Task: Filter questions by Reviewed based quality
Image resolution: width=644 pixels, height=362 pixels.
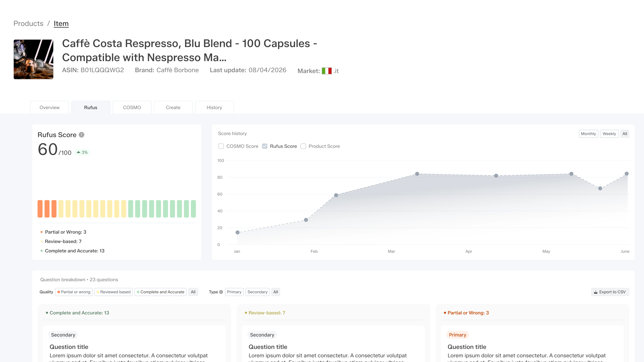Action: coord(113,292)
